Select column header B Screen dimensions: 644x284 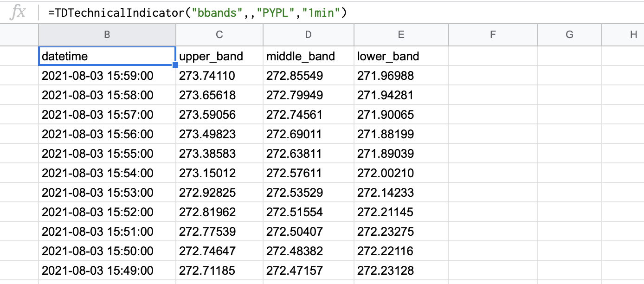[x=107, y=34]
